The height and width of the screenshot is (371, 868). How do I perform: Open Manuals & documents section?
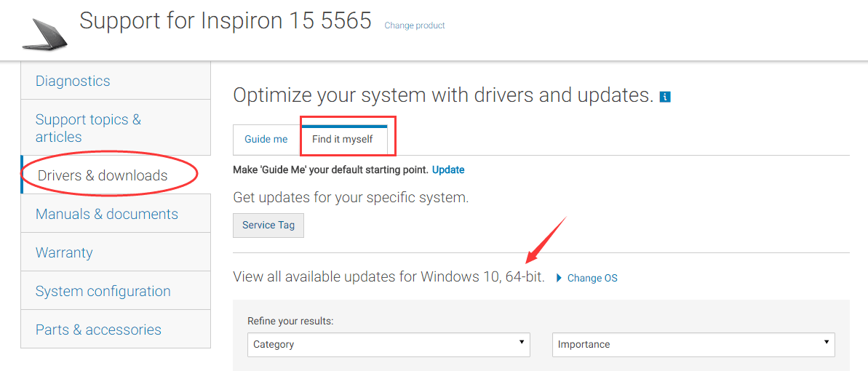[x=116, y=214]
